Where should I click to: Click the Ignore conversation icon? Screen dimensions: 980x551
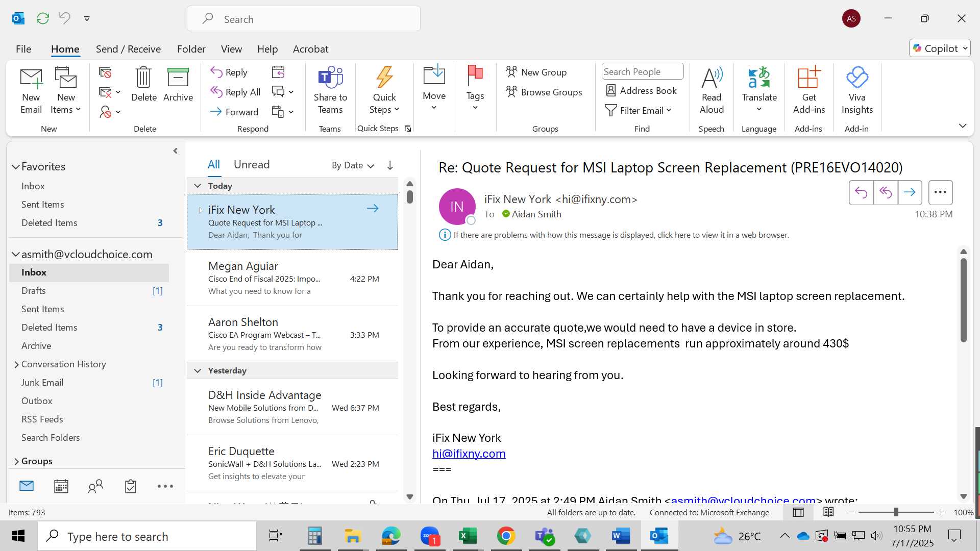pos(105,73)
